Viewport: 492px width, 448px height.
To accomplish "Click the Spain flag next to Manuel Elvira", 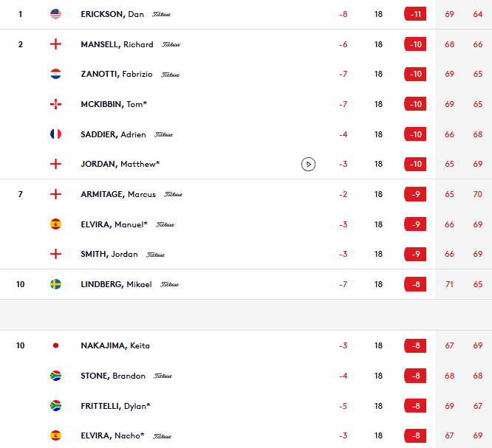I will (55, 224).
